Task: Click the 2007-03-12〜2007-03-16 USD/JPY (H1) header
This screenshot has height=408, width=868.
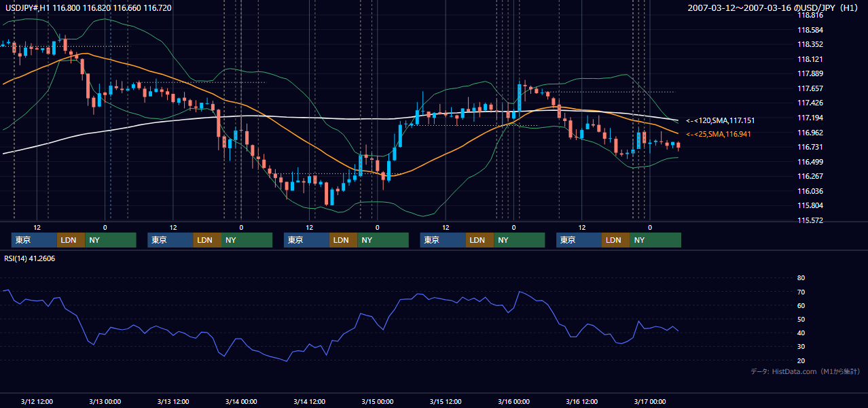Action: click(772, 7)
